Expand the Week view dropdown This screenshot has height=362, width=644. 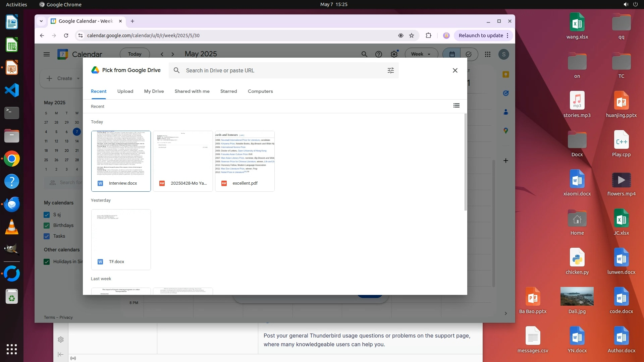(421, 54)
